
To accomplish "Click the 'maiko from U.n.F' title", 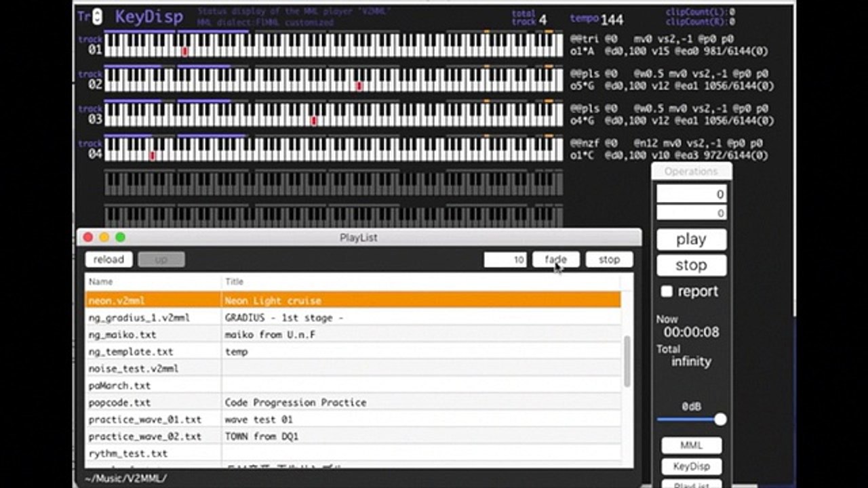I will [270, 334].
